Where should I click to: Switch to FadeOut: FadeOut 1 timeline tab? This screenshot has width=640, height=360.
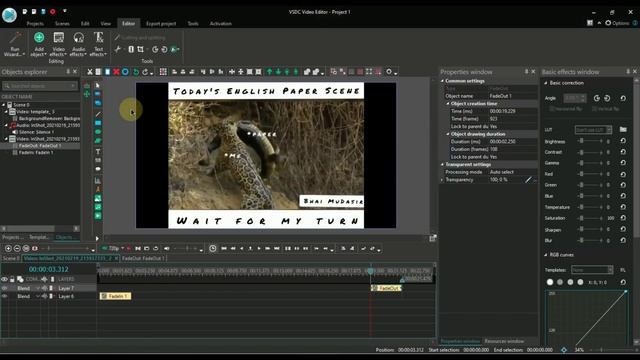pyautogui.click(x=143, y=258)
